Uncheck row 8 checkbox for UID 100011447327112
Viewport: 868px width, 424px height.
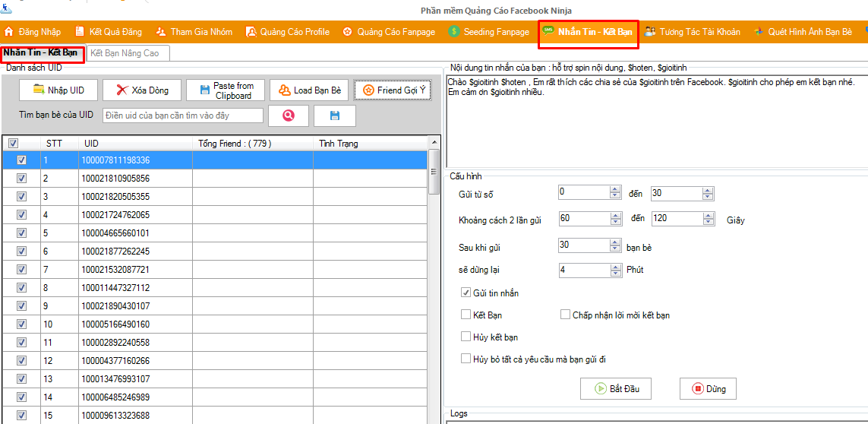(x=21, y=288)
